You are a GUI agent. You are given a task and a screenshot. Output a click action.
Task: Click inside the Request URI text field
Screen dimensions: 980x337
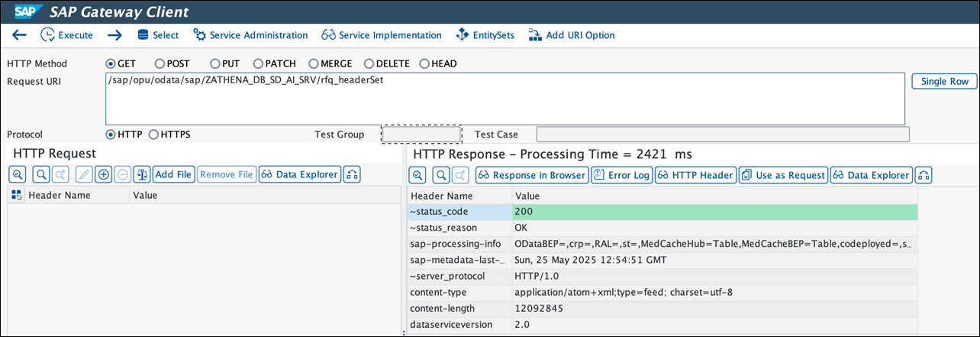(x=505, y=99)
